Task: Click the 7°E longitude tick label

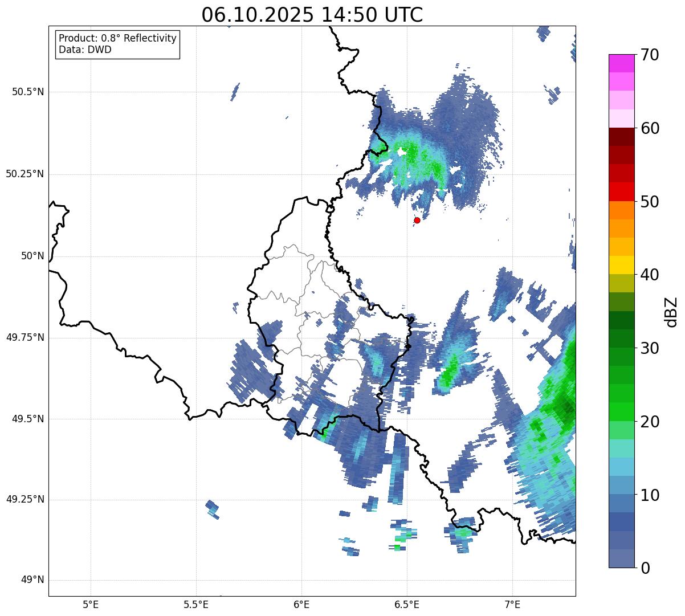Action: pyautogui.click(x=512, y=604)
